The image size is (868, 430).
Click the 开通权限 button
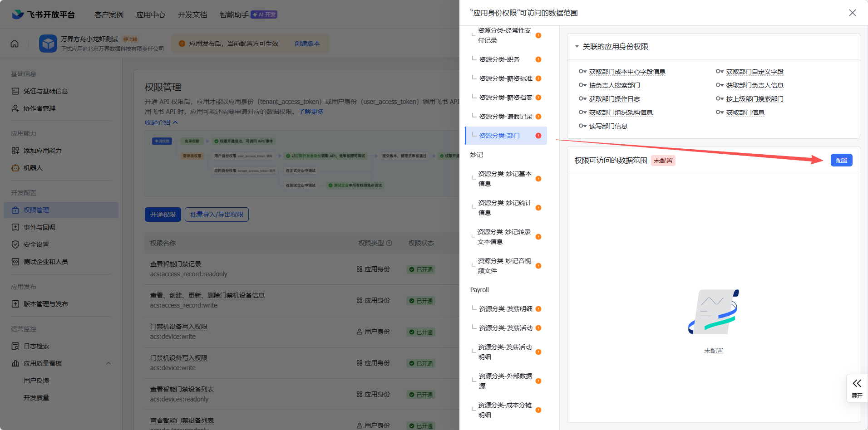click(163, 215)
